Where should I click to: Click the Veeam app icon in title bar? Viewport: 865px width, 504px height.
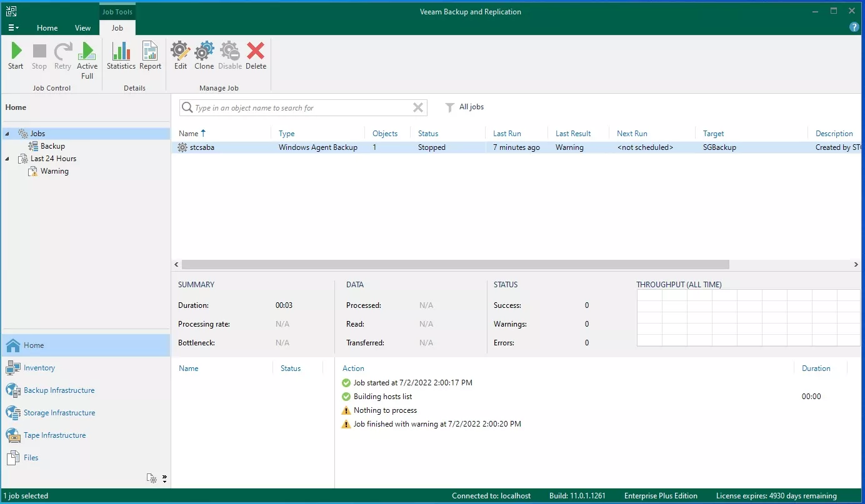(11, 11)
